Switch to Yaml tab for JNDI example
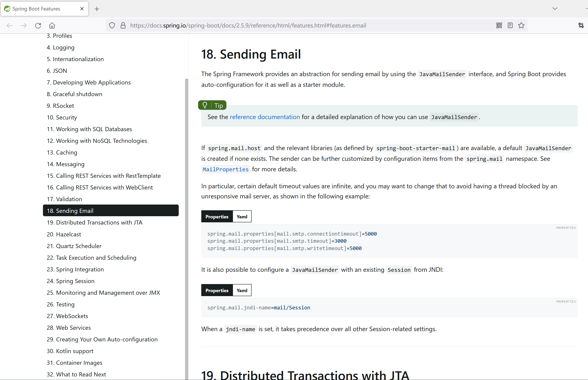This screenshot has width=588, height=380. [242, 290]
